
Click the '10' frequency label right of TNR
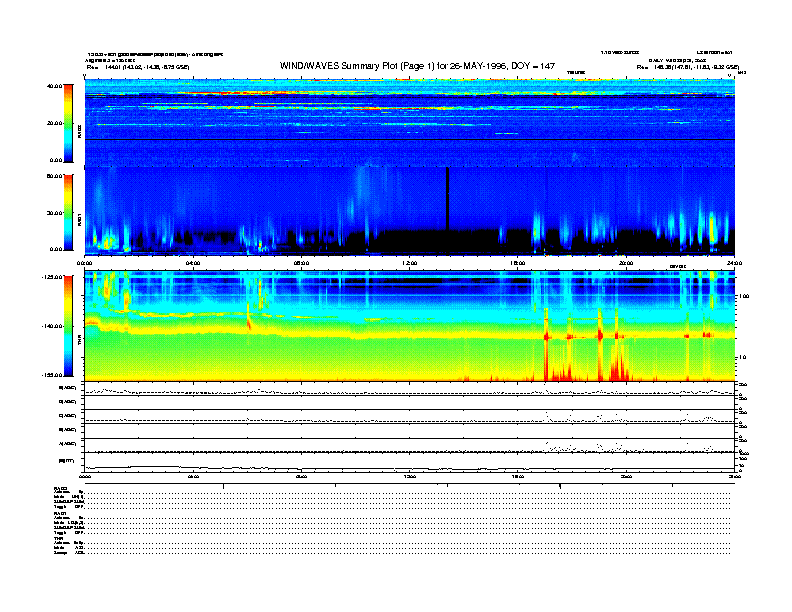pyautogui.click(x=741, y=358)
